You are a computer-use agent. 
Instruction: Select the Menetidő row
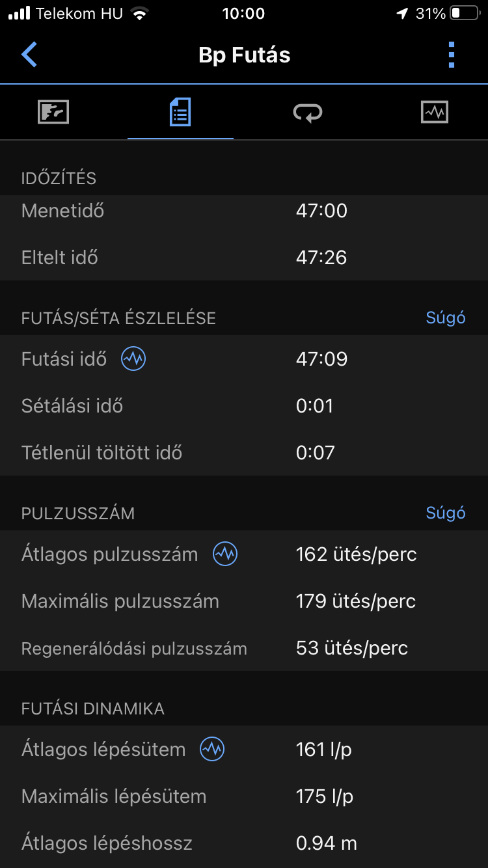coord(244,211)
